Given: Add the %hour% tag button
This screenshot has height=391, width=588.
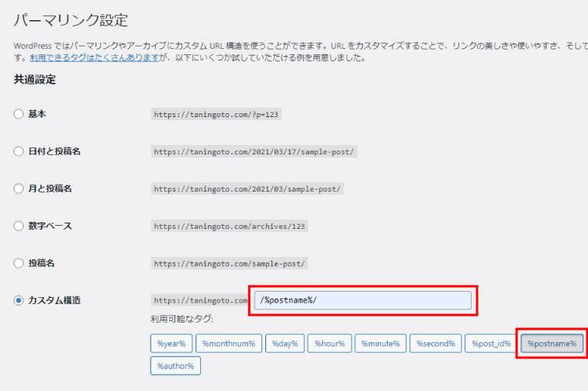Looking at the screenshot, I should [330, 343].
